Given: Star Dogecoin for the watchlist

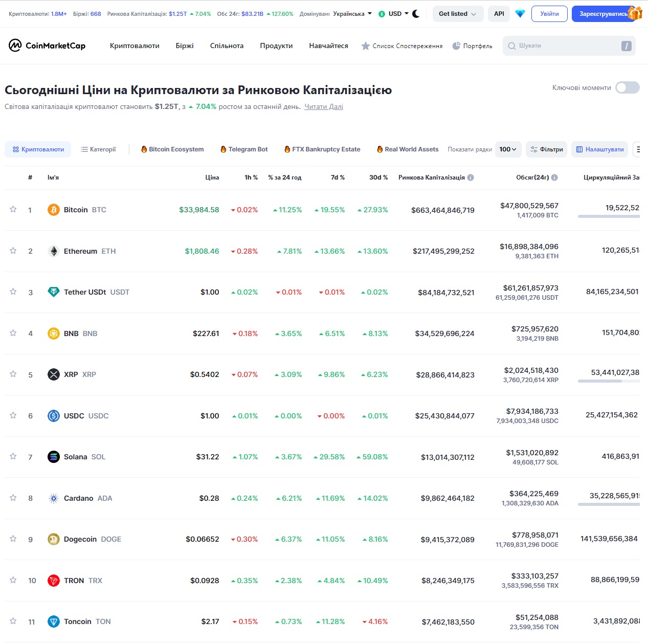Looking at the screenshot, I should tap(13, 539).
